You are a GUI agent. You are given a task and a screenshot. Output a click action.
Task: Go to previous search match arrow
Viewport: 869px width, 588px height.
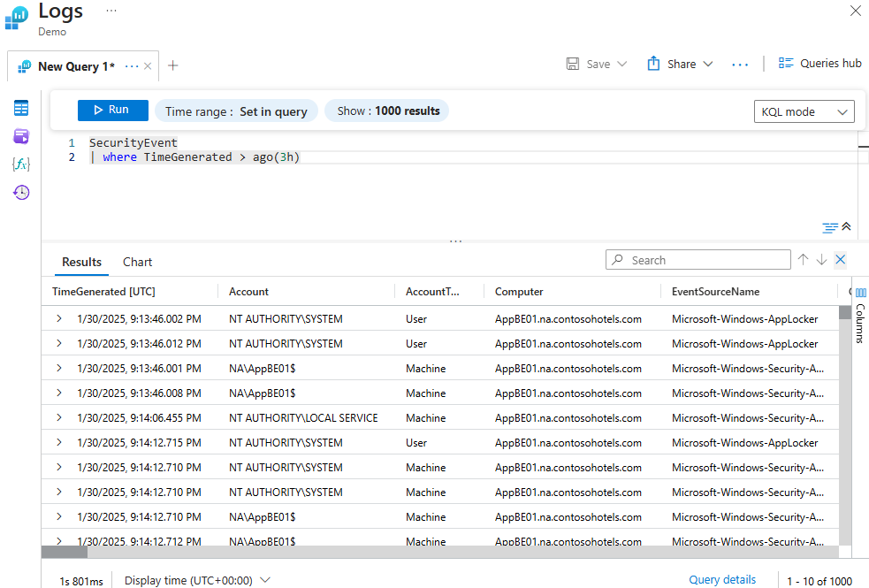[803, 259]
